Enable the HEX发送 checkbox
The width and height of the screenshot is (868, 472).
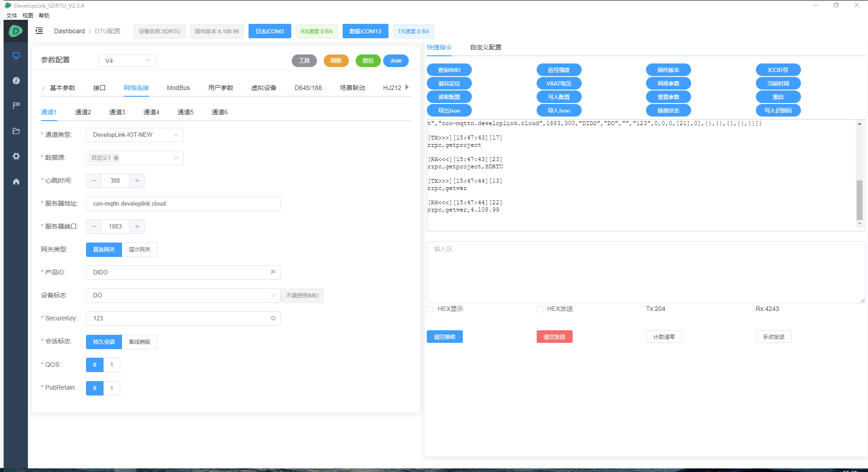pos(540,309)
